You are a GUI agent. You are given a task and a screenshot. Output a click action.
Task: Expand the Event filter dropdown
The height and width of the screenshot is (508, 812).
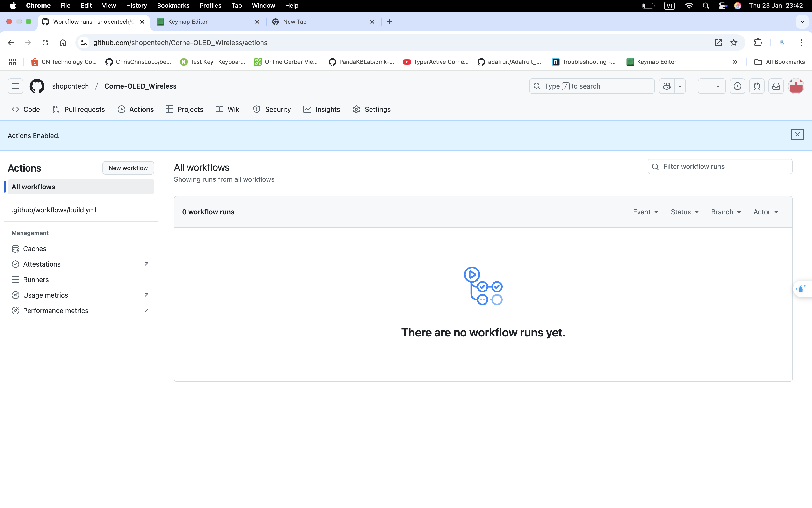645,212
